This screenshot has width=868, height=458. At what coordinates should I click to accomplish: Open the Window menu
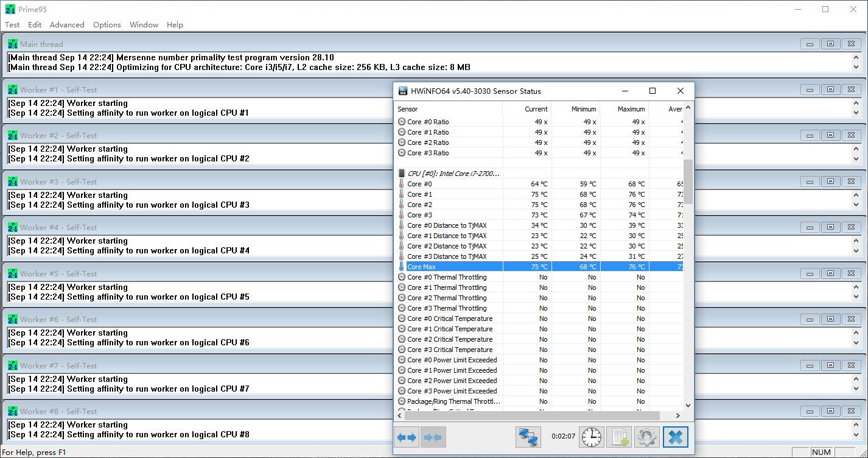coord(144,25)
